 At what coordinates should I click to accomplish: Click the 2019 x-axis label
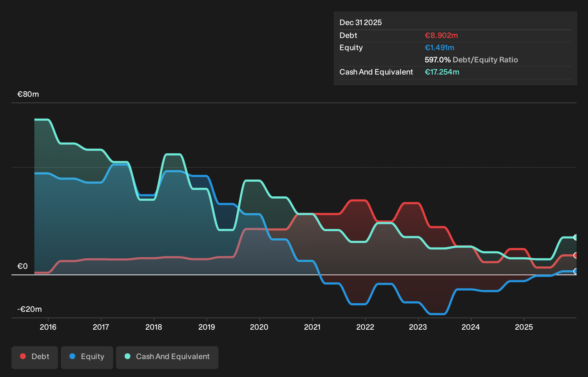[207, 327]
